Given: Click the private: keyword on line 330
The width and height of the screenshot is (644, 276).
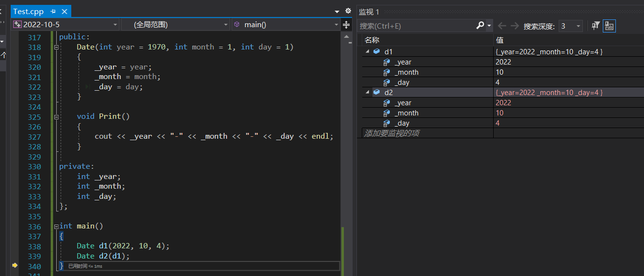Looking at the screenshot, I should 77,166.
